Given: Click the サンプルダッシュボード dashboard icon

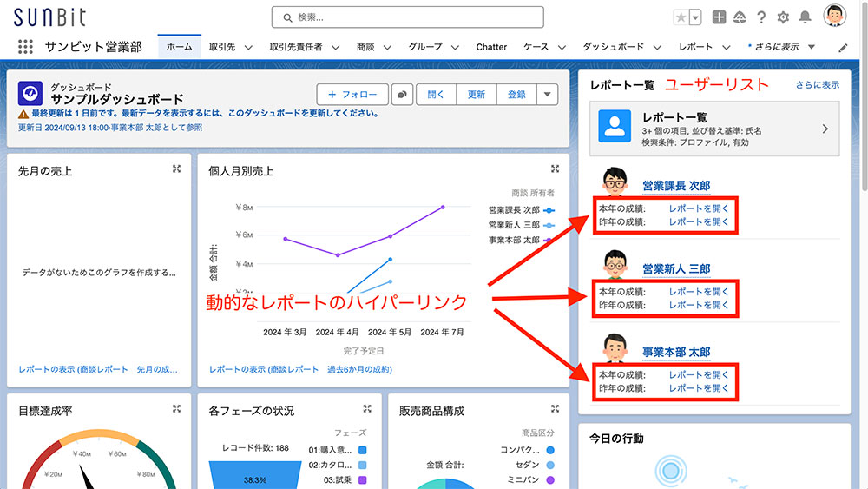Looking at the screenshot, I should 30,93.
